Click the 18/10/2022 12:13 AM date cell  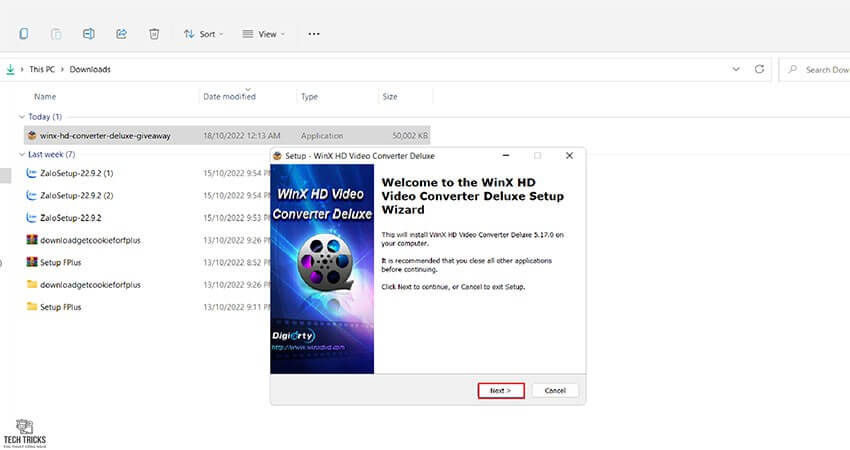pyautogui.click(x=242, y=136)
